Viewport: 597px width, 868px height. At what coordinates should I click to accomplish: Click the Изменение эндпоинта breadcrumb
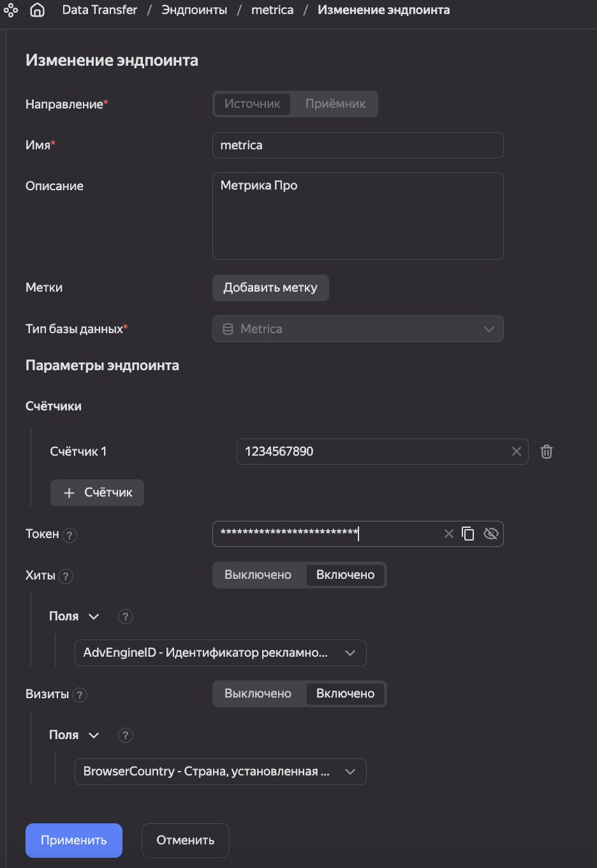[x=383, y=10]
